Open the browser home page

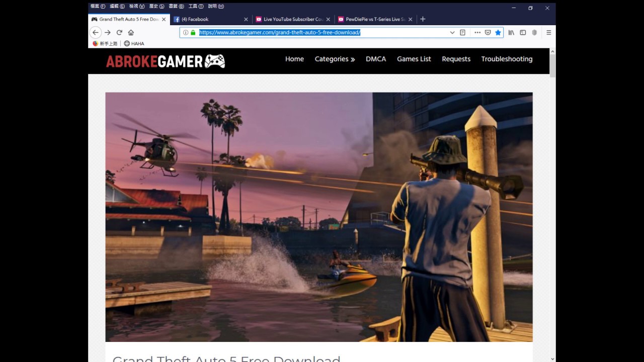pyautogui.click(x=131, y=32)
